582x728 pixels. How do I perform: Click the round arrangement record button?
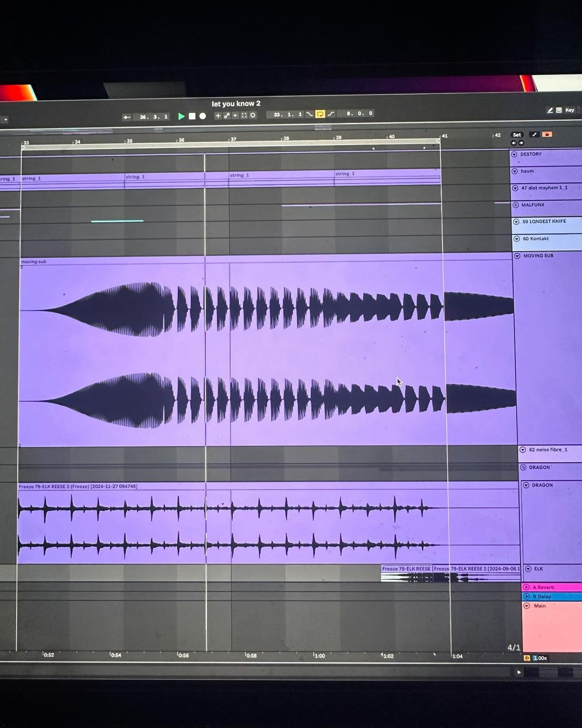point(203,116)
